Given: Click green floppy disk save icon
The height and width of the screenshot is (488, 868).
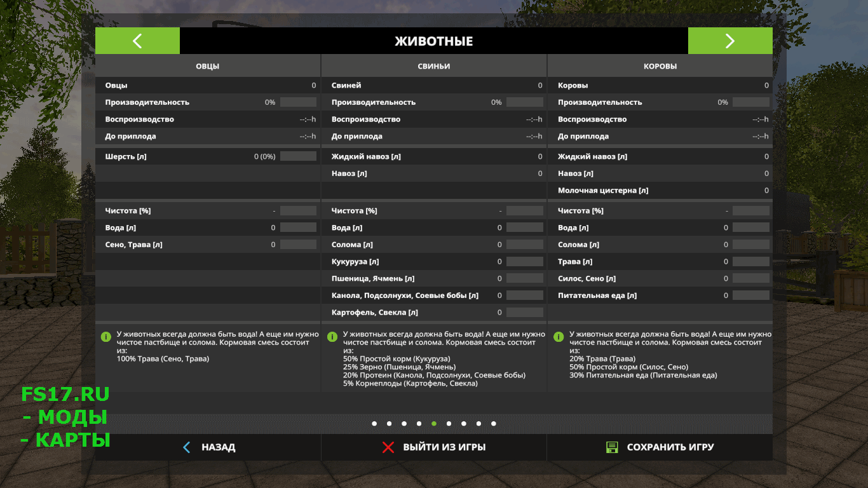Looking at the screenshot, I should [612, 447].
